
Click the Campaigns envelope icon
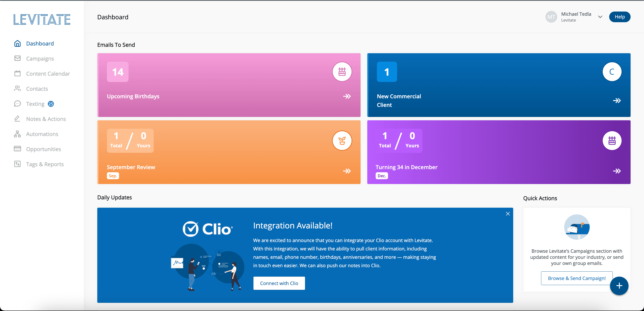click(x=17, y=58)
